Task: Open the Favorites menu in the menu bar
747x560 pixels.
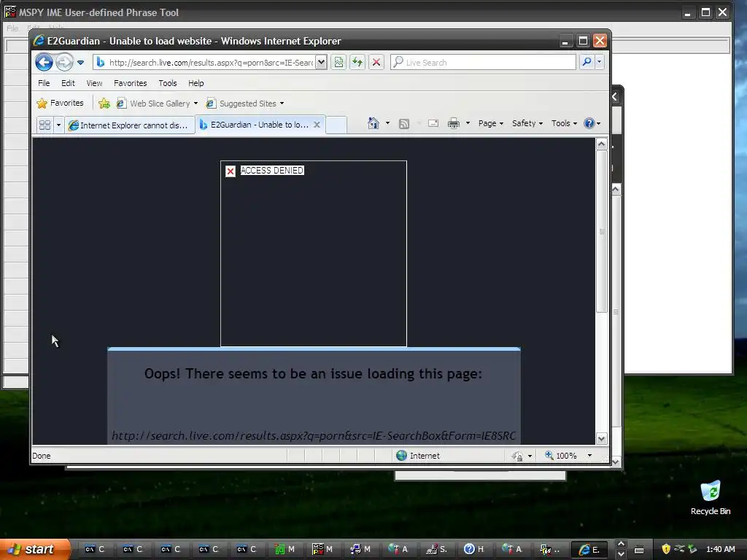Action: coord(131,83)
